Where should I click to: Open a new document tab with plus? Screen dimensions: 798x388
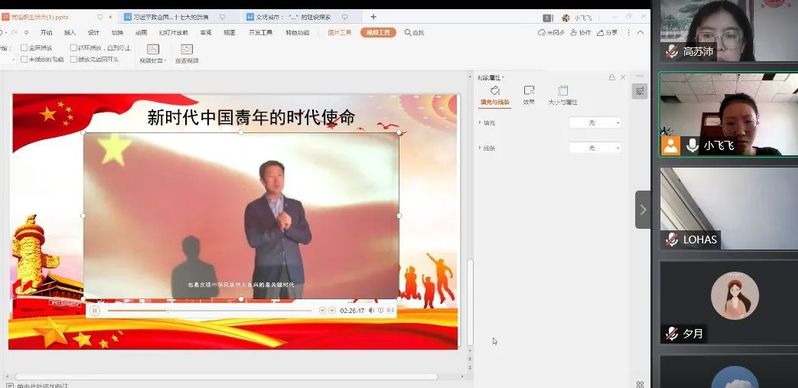point(373,17)
